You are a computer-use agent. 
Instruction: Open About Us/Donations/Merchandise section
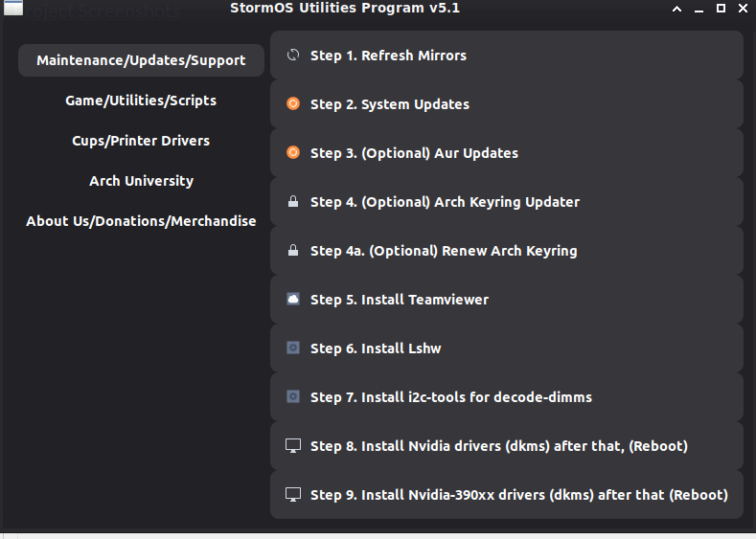coord(141,221)
